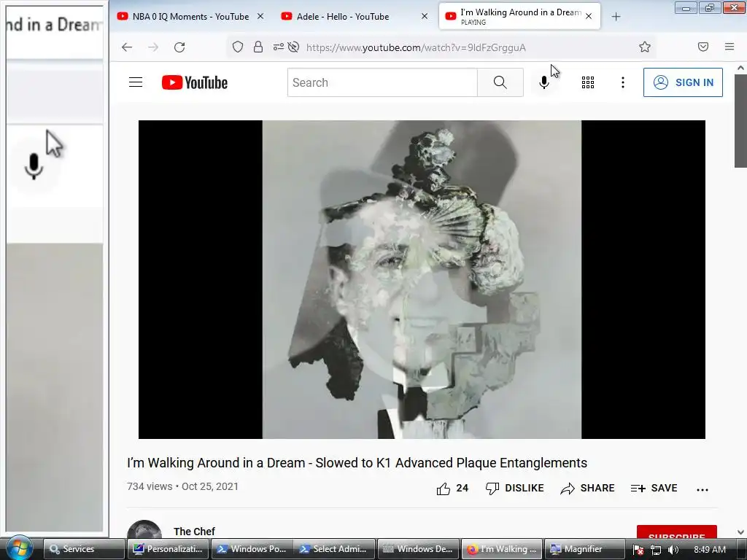Viewport: 747px width, 560px height.
Task: Reload the page with refresh icon
Action: [179, 47]
